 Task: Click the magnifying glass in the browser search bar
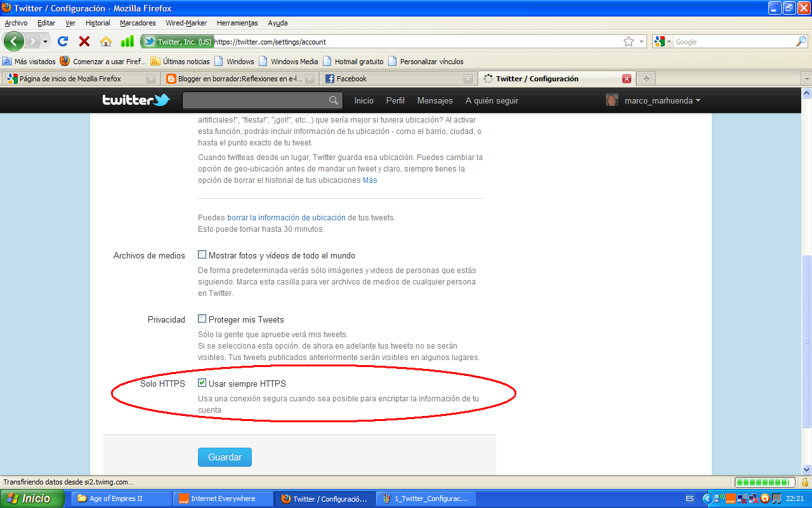point(801,41)
